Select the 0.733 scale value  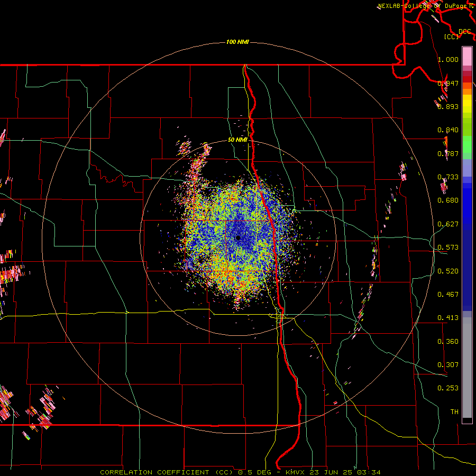click(448, 177)
